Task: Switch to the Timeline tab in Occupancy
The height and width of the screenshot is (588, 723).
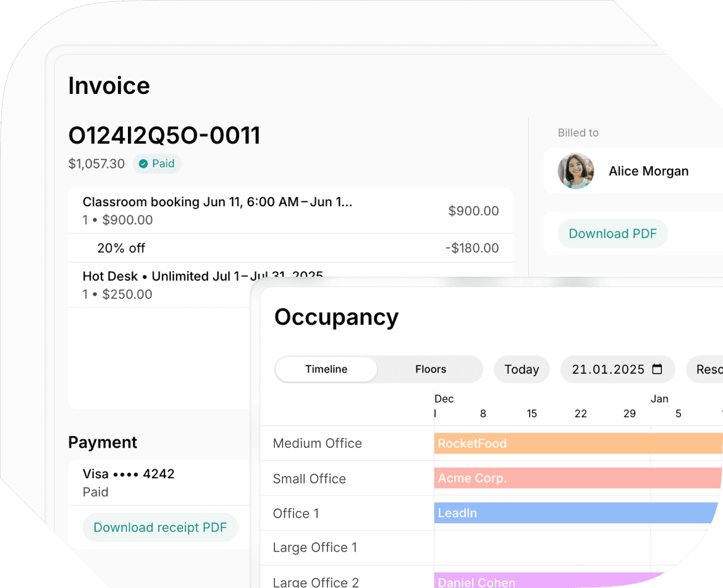Action: point(326,369)
